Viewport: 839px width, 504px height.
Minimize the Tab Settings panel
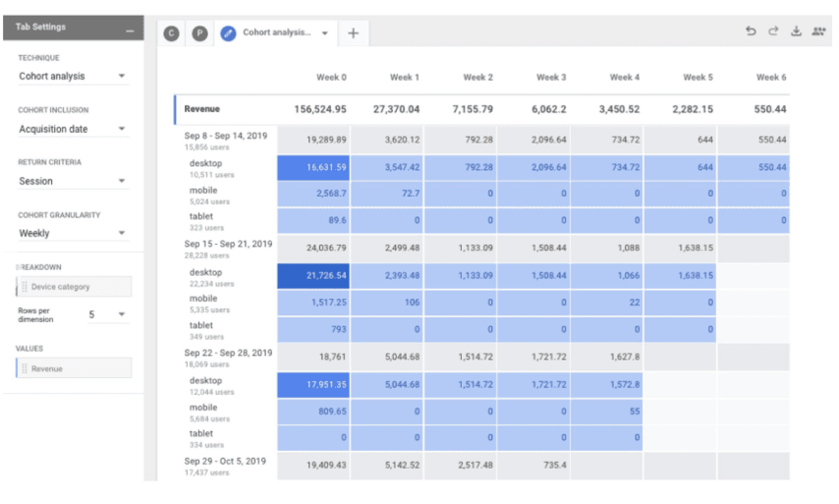tap(130, 31)
